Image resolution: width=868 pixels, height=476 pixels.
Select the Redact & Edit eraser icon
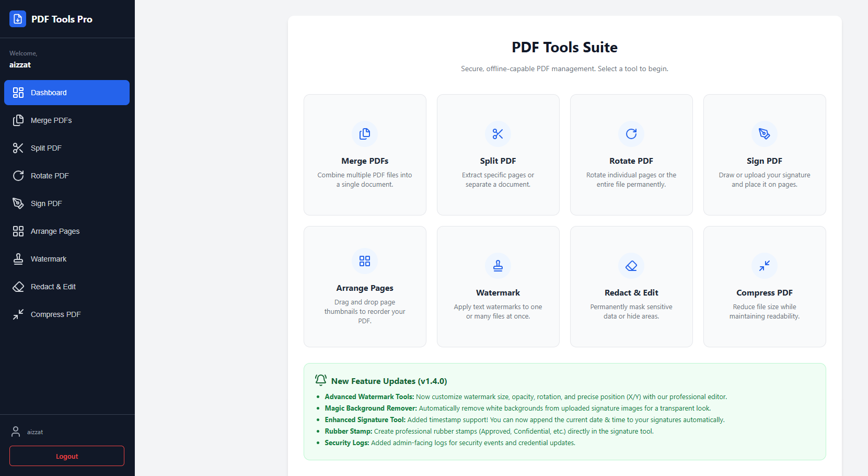coord(631,265)
